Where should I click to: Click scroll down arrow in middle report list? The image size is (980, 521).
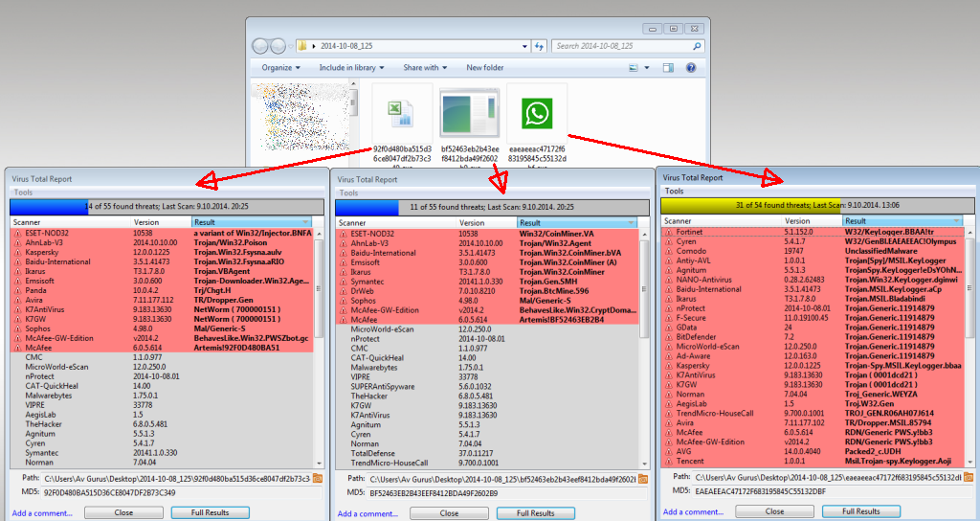coord(645,464)
